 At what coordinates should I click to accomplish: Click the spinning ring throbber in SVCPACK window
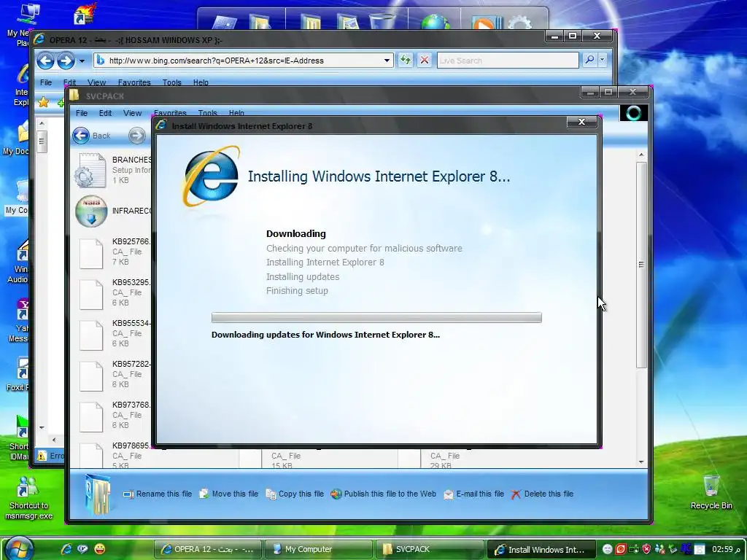pyautogui.click(x=634, y=113)
